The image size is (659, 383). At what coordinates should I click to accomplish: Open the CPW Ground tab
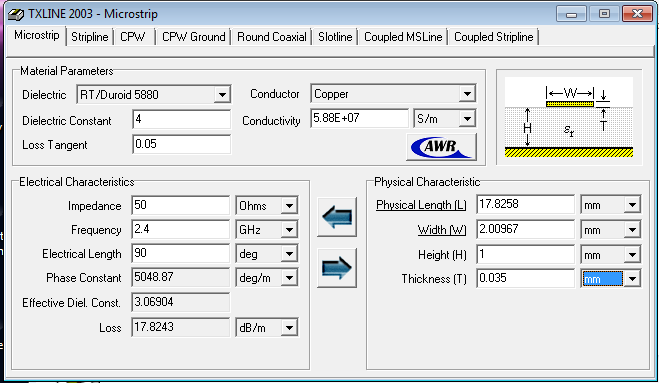(194, 37)
